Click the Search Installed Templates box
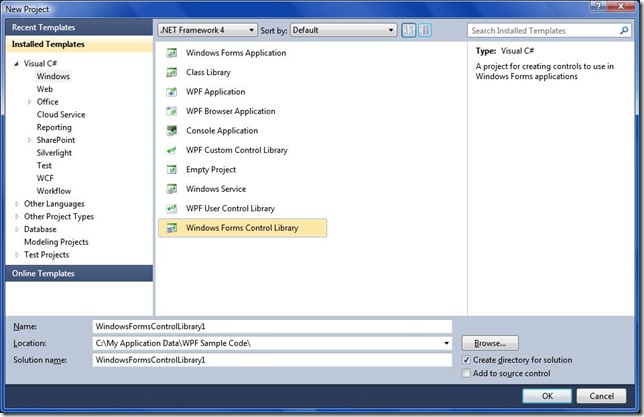The width and height of the screenshot is (644, 417). (550, 30)
